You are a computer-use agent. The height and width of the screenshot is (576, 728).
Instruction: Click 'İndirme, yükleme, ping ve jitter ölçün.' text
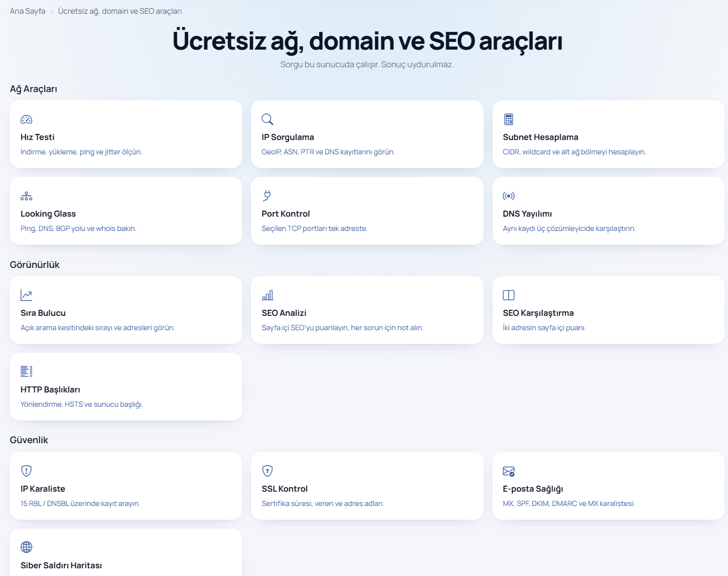(81, 152)
